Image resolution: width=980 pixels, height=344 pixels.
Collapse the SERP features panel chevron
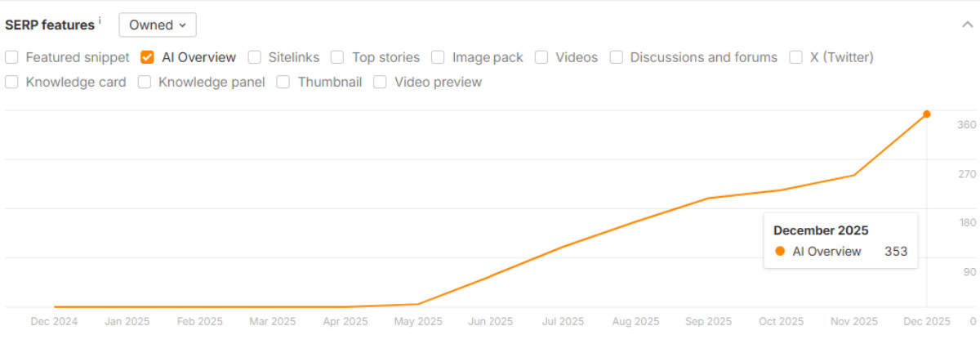coord(968,25)
